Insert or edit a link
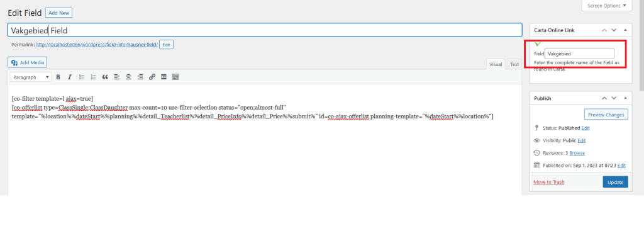 pos(152,77)
